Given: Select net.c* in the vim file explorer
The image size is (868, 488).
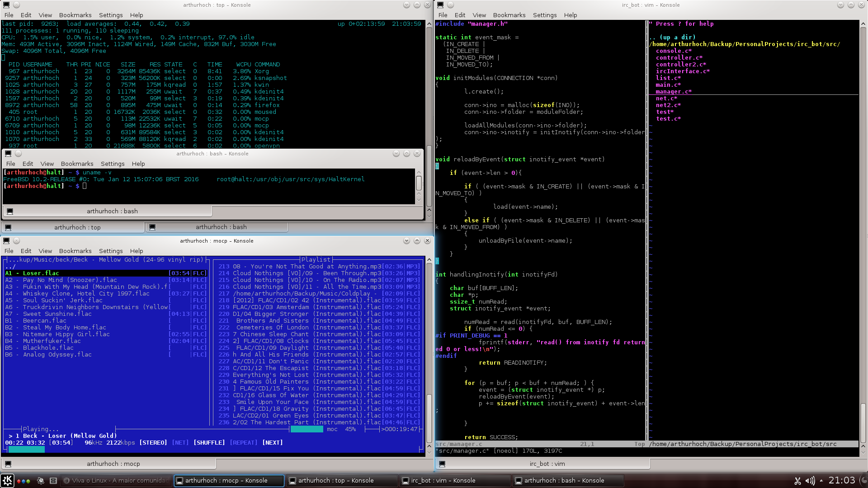Looking at the screenshot, I should click(x=666, y=98).
